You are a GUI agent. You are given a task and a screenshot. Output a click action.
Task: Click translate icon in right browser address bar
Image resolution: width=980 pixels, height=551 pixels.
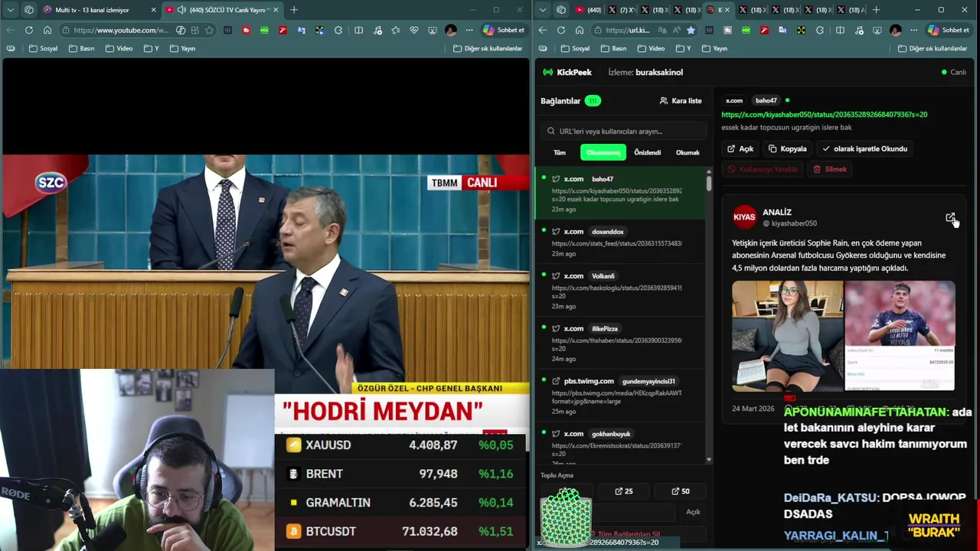point(663,30)
